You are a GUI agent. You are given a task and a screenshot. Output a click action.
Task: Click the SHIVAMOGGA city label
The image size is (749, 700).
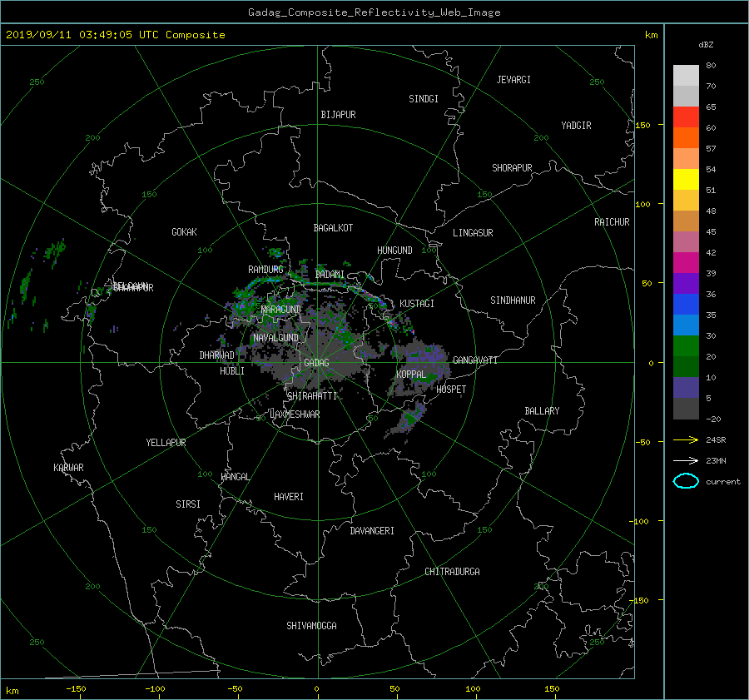click(311, 626)
